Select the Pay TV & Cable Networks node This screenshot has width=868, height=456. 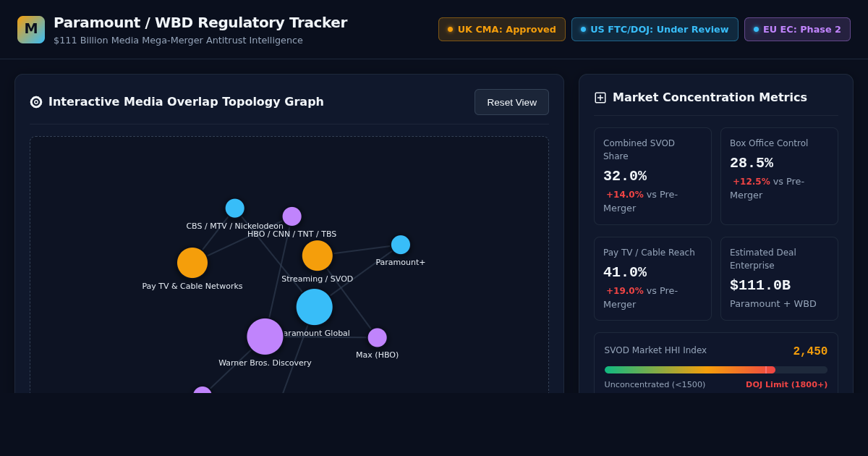click(192, 263)
